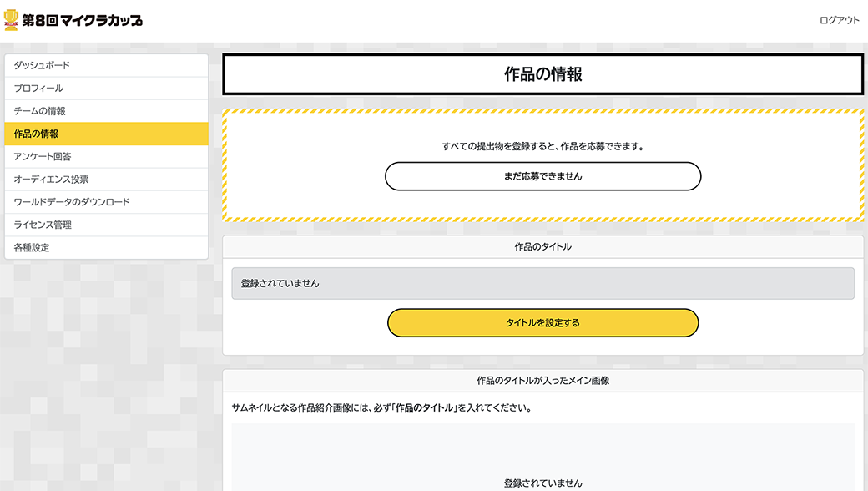Screen dimensions: 868x491
Task: Click the main image placeholder area
Action: coord(542,459)
